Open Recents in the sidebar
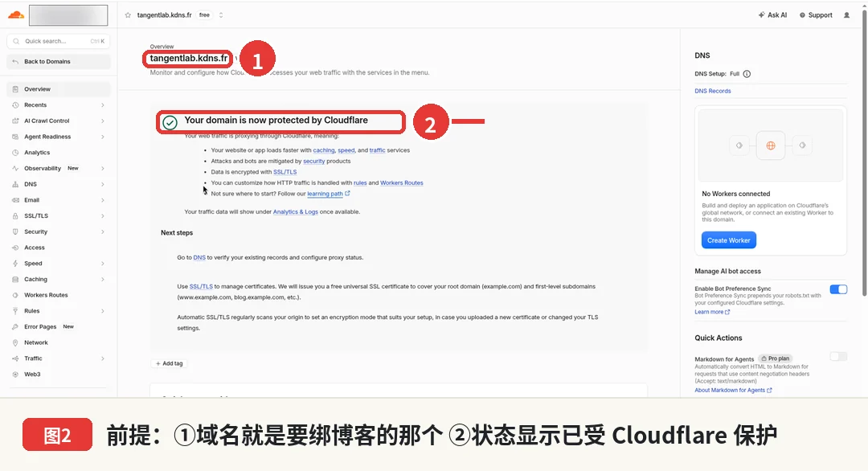The height and width of the screenshot is (471, 868). tap(58, 105)
